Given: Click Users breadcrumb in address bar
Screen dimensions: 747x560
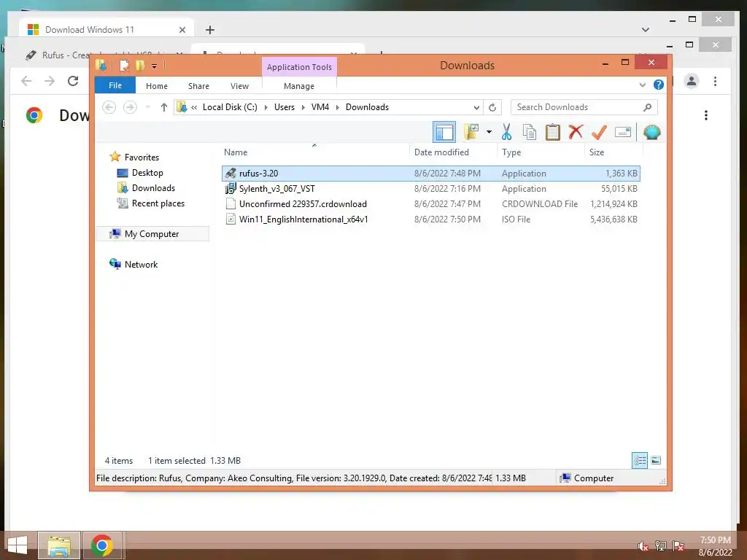Looking at the screenshot, I should 285,107.
